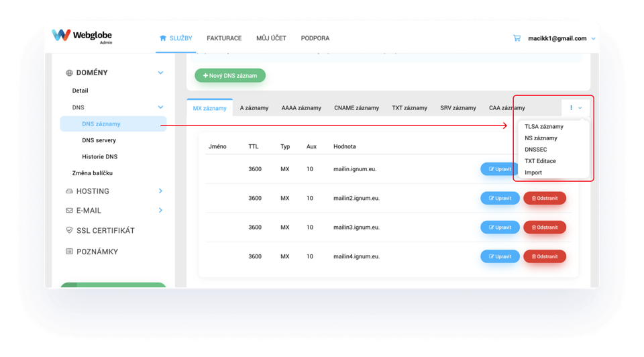Screen dimensions: 644x357
Task: Select DNS záznamy in the sidebar
Action: [x=113, y=123]
